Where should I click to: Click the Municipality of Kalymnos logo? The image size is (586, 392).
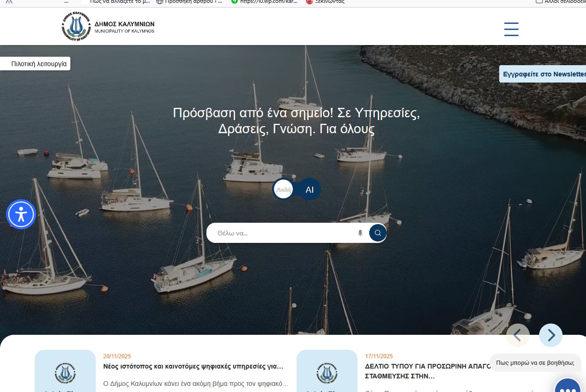[108, 27]
